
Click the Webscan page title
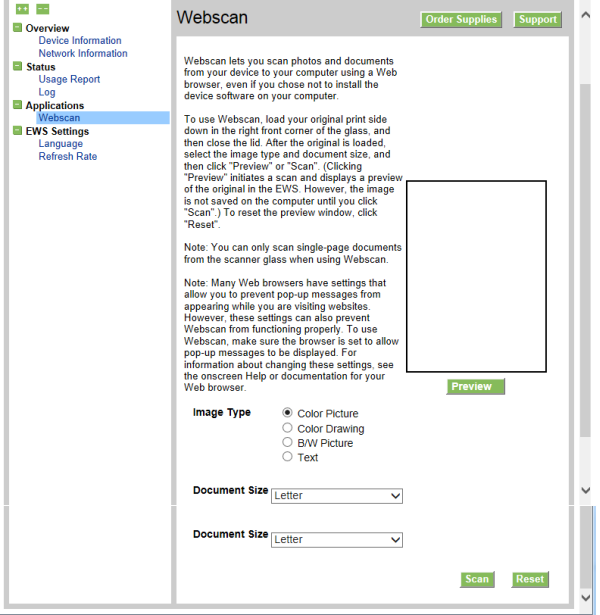pyautogui.click(x=212, y=18)
